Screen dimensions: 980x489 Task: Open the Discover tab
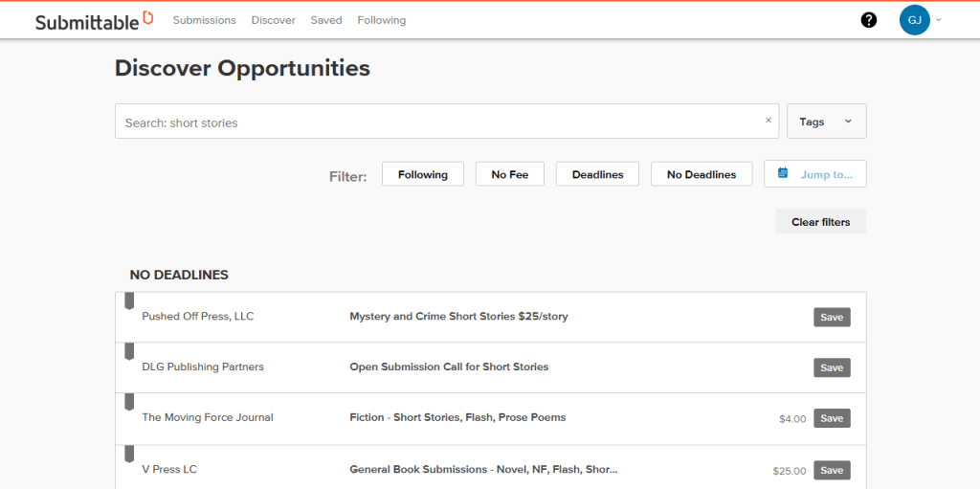(273, 20)
